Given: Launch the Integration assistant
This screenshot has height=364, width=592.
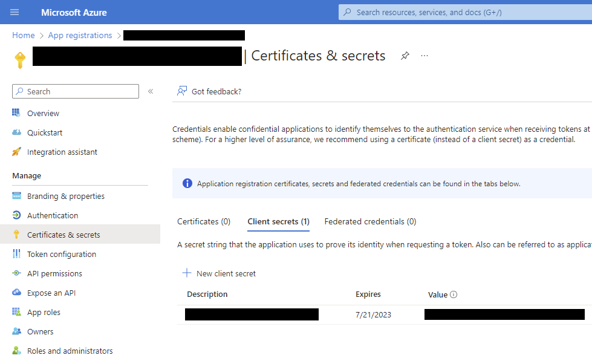Looking at the screenshot, I should (62, 152).
